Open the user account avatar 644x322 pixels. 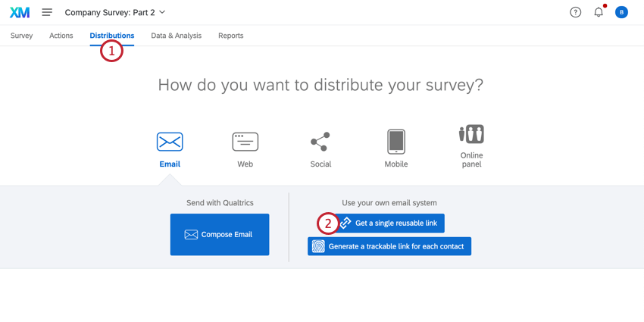(x=621, y=12)
